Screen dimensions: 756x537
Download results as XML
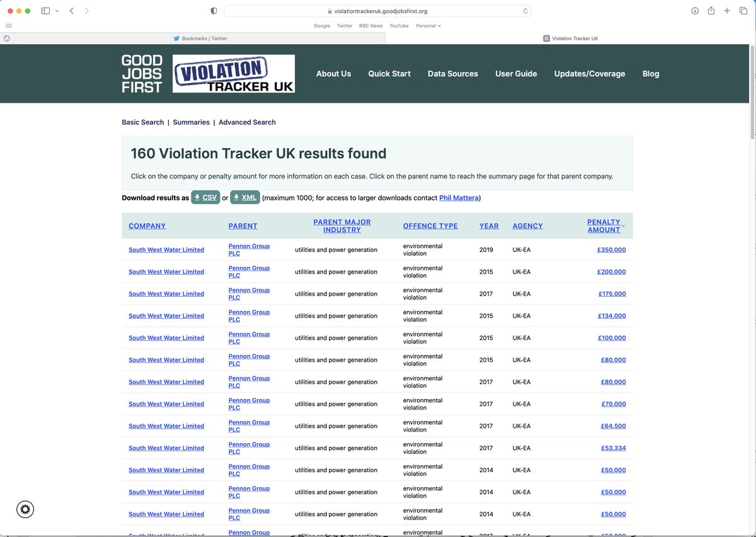pyautogui.click(x=245, y=197)
